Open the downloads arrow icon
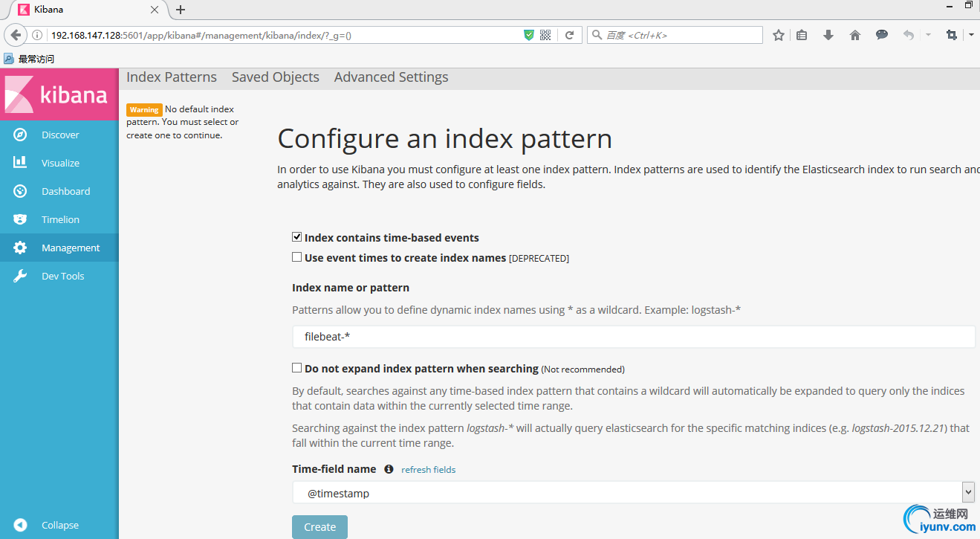The image size is (980, 539). 828,35
